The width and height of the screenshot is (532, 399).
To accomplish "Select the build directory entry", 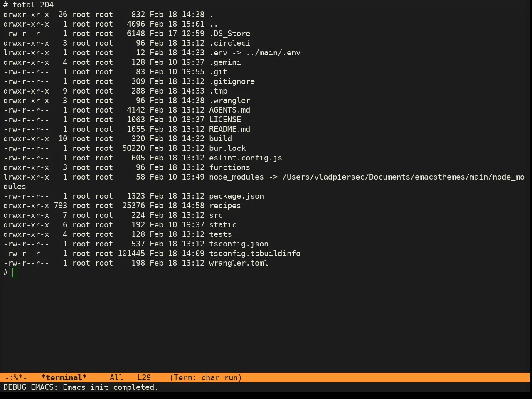I will point(220,139).
